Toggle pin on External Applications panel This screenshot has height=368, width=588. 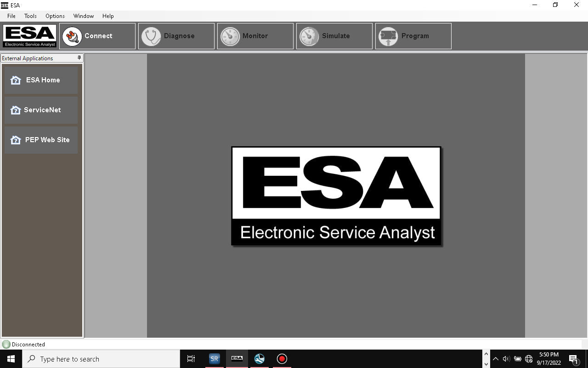pos(79,58)
